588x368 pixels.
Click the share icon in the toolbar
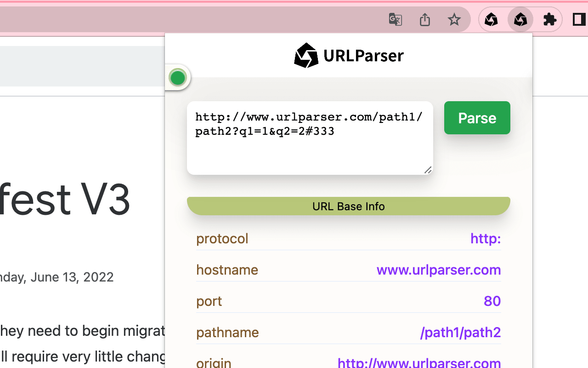(424, 20)
